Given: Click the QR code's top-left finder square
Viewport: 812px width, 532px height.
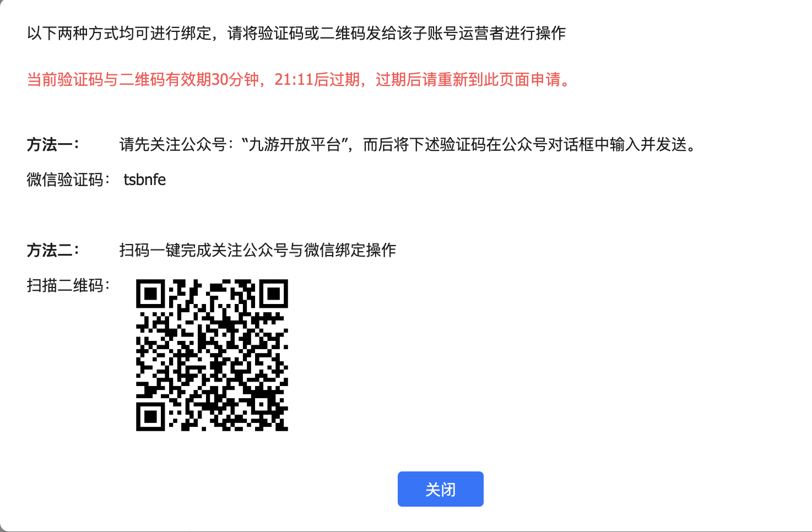Looking at the screenshot, I should [x=151, y=294].
